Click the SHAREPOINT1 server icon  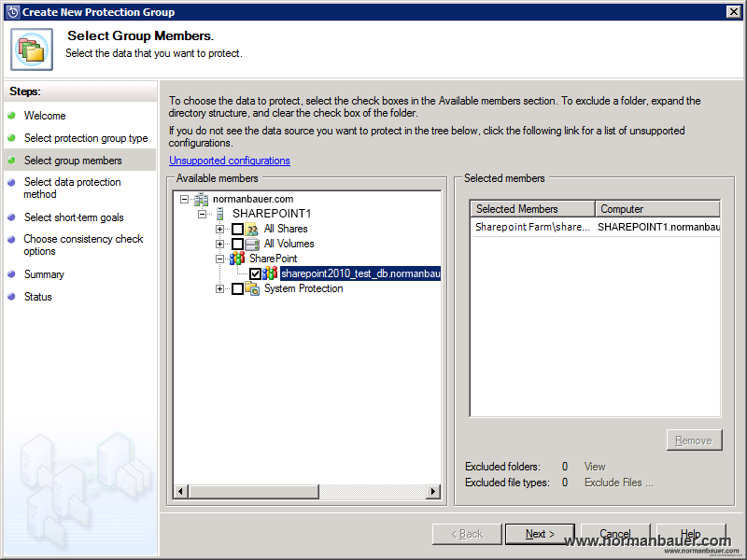coord(219,214)
